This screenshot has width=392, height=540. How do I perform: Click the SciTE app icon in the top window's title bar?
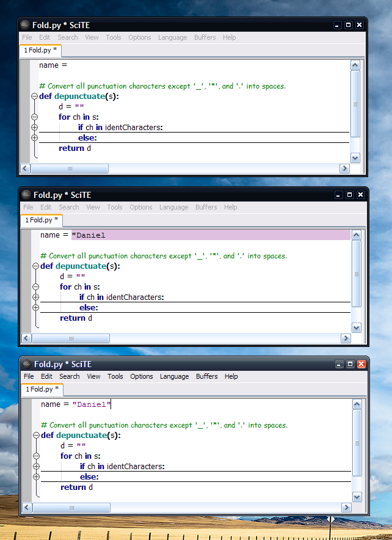tap(25, 25)
